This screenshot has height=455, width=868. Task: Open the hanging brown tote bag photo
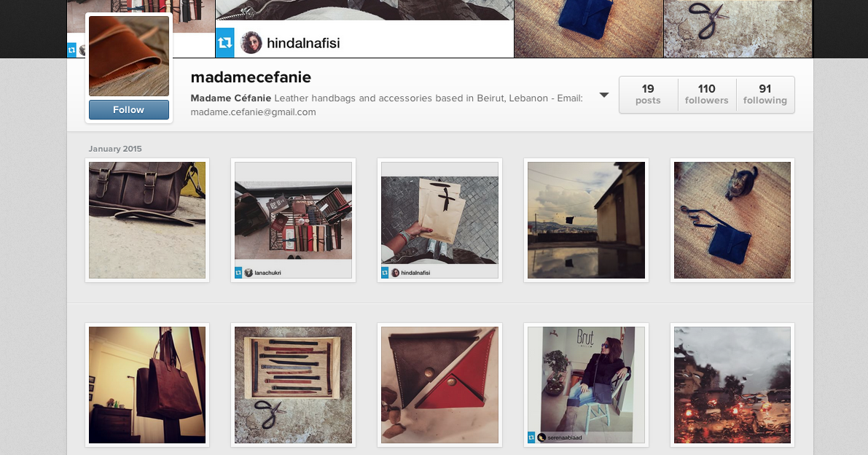[147, 385]
